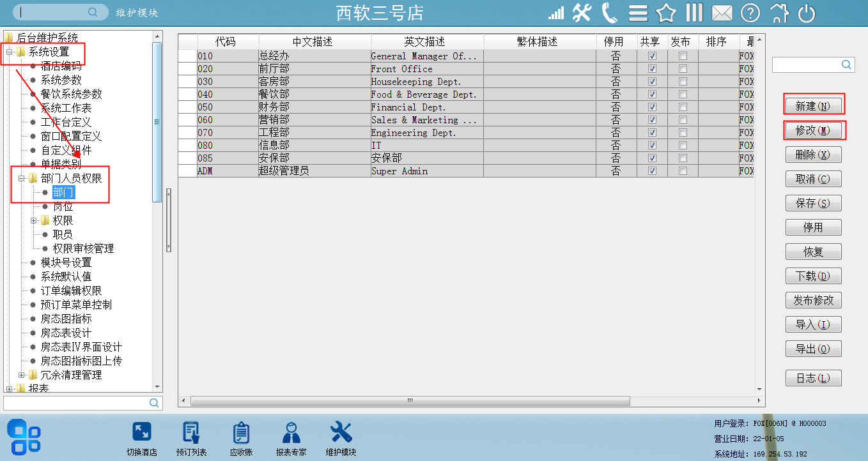Click the 日志(L) button

[813, 378]
